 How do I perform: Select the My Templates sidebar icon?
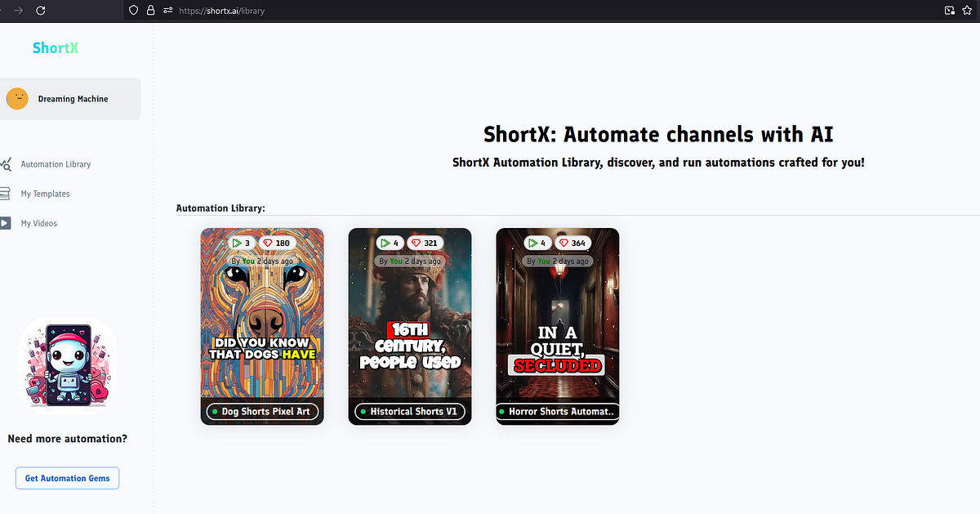point(10,194)
